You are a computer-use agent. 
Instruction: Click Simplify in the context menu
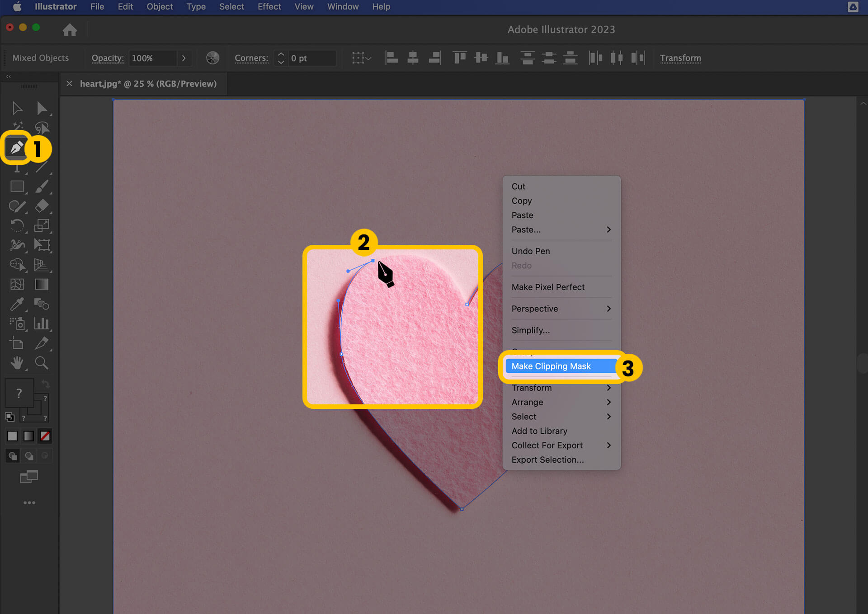point(530,330)
